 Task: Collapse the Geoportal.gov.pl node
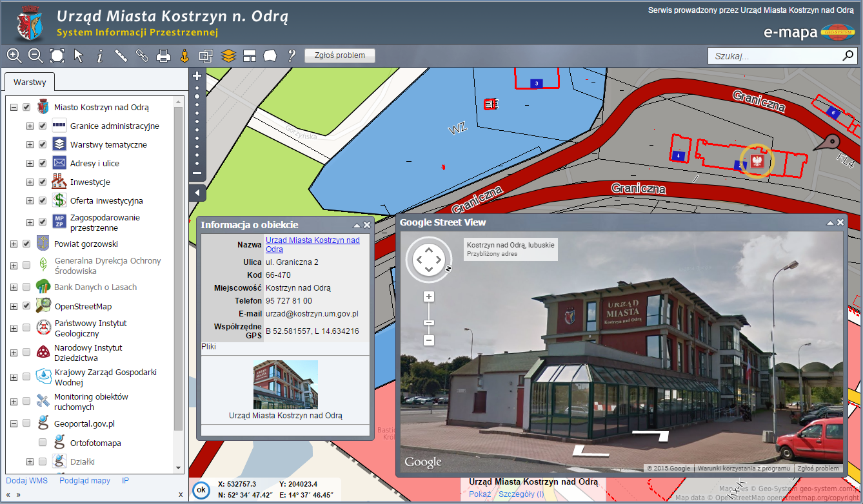coord(14,423)
